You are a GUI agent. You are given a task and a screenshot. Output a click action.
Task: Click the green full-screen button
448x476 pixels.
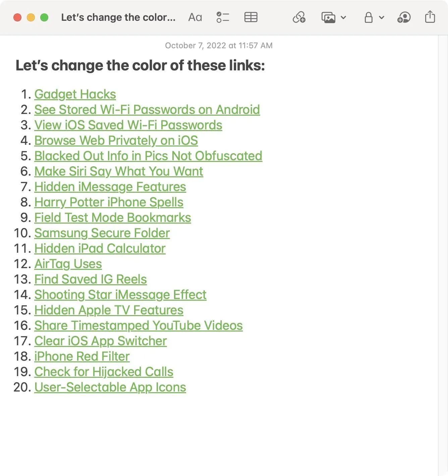(44, 17)
